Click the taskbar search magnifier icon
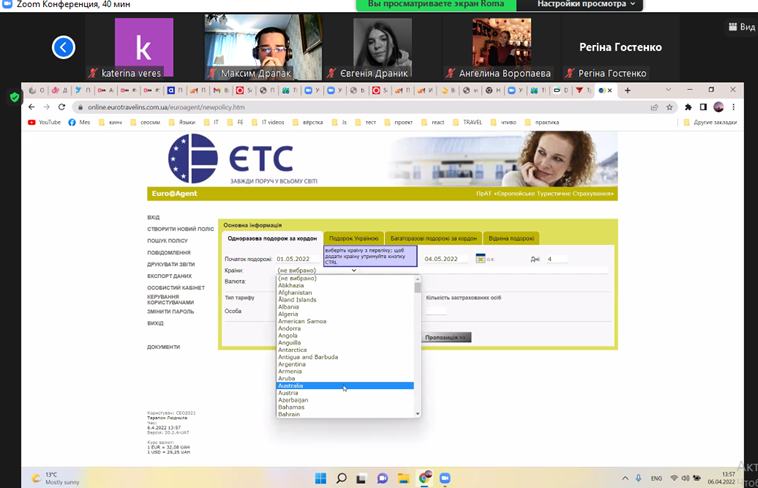This screenshot has width=758, height=488. tap(341, 477)
